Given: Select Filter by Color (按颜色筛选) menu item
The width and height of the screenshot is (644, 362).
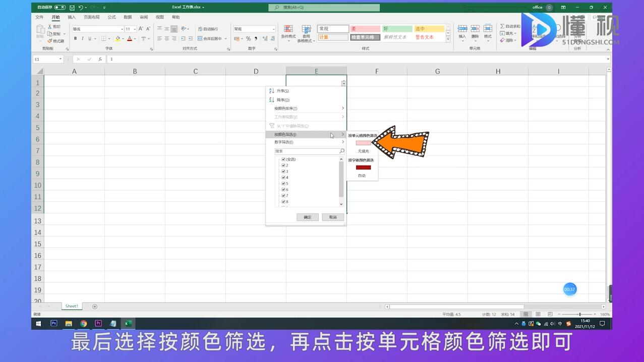Looking at the screenshot, I should [306, 134].
